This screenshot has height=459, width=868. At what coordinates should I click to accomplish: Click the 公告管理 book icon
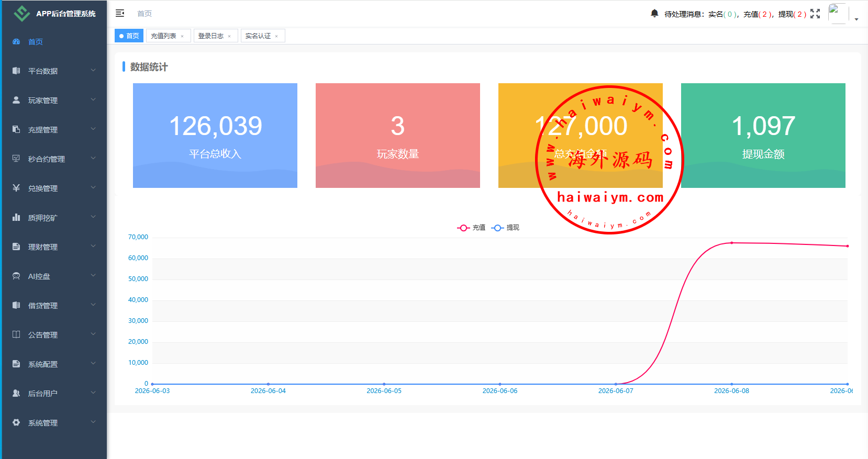point(16,334)
